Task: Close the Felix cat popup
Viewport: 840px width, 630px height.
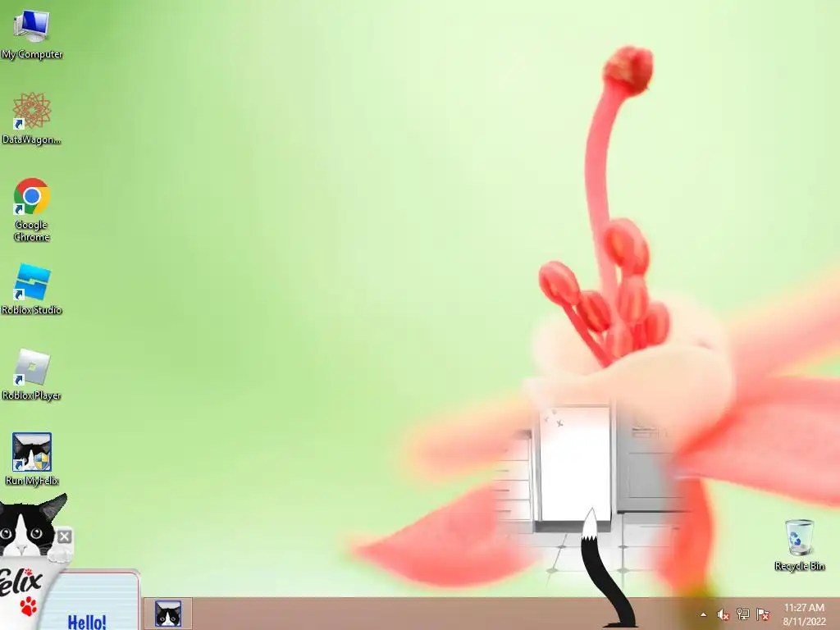Action: (64, 536)
